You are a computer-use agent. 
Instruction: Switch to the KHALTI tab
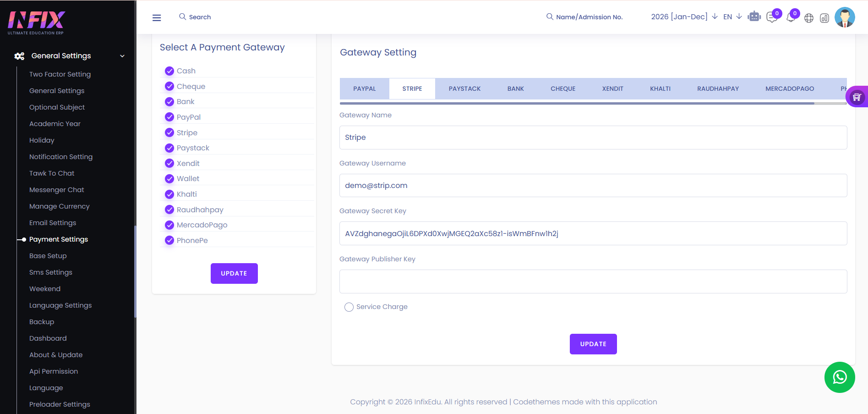[x=661, y=88]
